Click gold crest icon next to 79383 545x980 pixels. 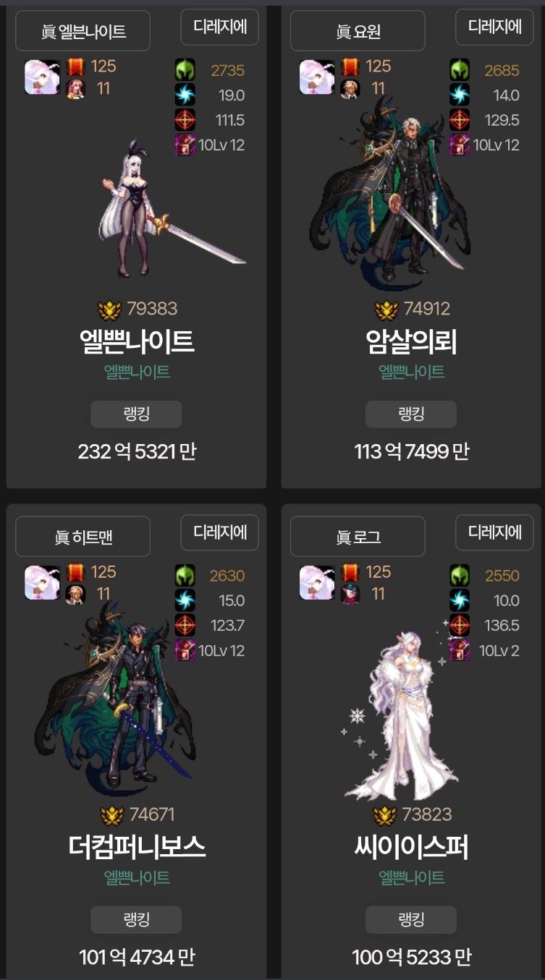[x=110, y=310]
